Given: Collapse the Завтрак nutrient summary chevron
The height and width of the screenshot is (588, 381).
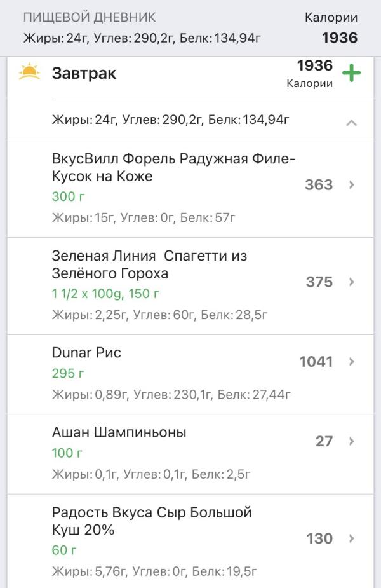Looking at the screenshot, I should pos(351,123).
